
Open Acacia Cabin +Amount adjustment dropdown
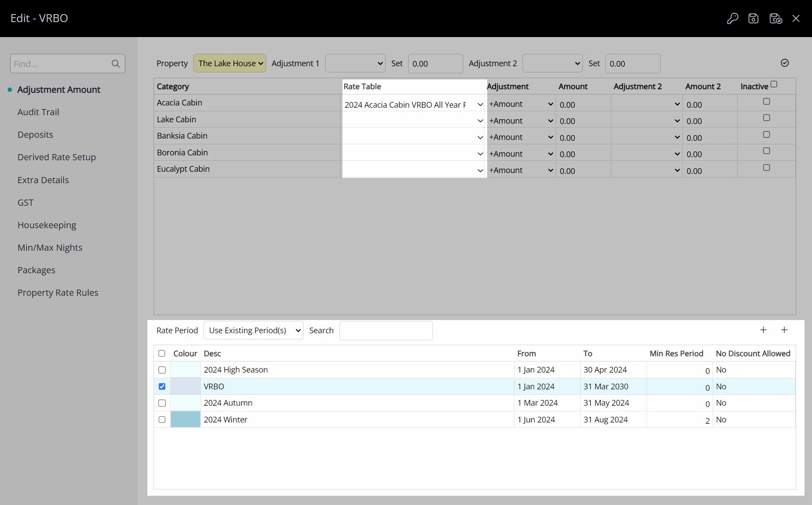click(521, 104)
